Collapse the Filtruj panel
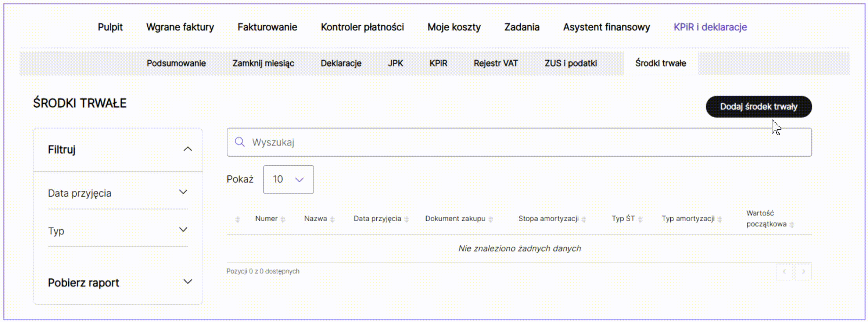 point(188,149)
